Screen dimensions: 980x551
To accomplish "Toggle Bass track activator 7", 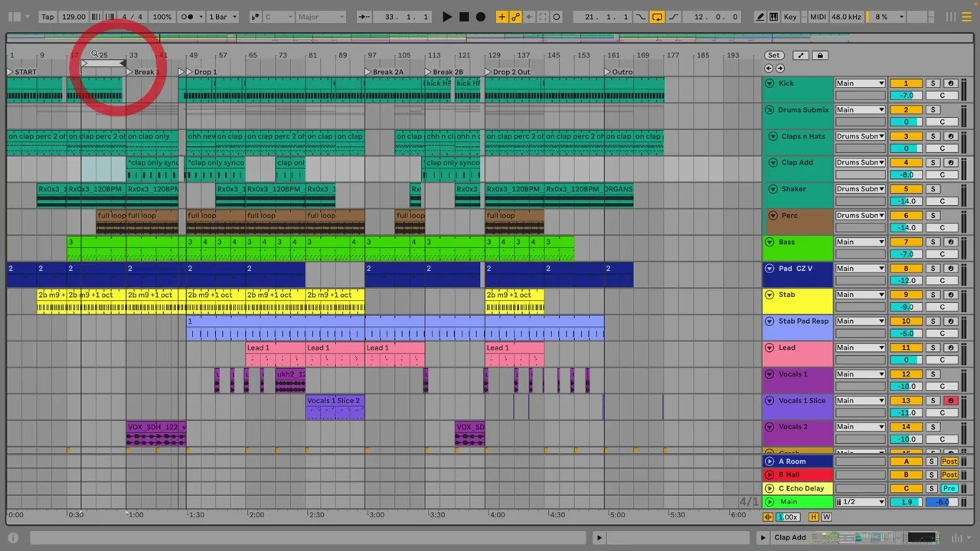I will (x=906, y=242).
